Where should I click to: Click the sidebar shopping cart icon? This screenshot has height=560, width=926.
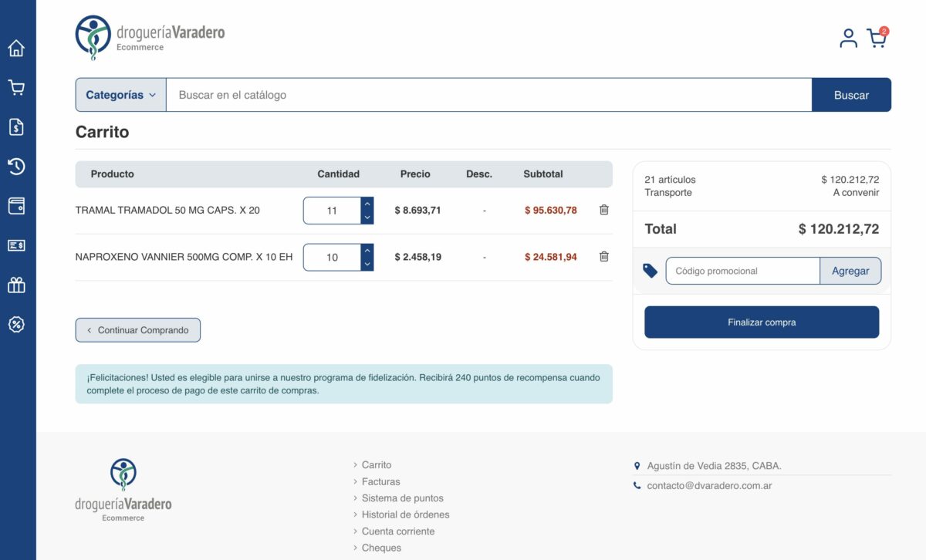tap(16, 88)
